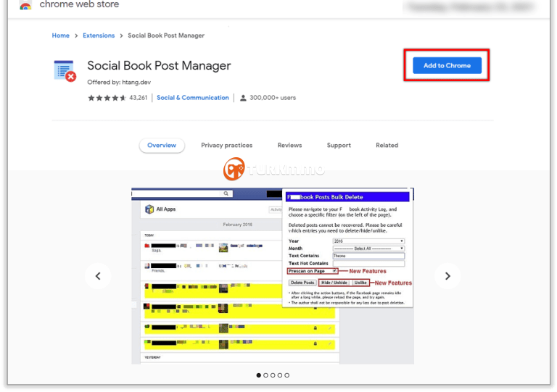The width and height of the screenshot is (557, 392).
Task: Open the Month Select All dropdown
Action: 368,249
